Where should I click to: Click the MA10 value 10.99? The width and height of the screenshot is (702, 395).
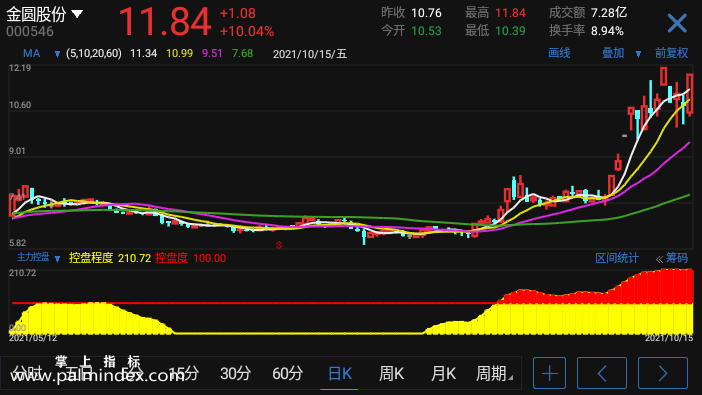[180, 54]
